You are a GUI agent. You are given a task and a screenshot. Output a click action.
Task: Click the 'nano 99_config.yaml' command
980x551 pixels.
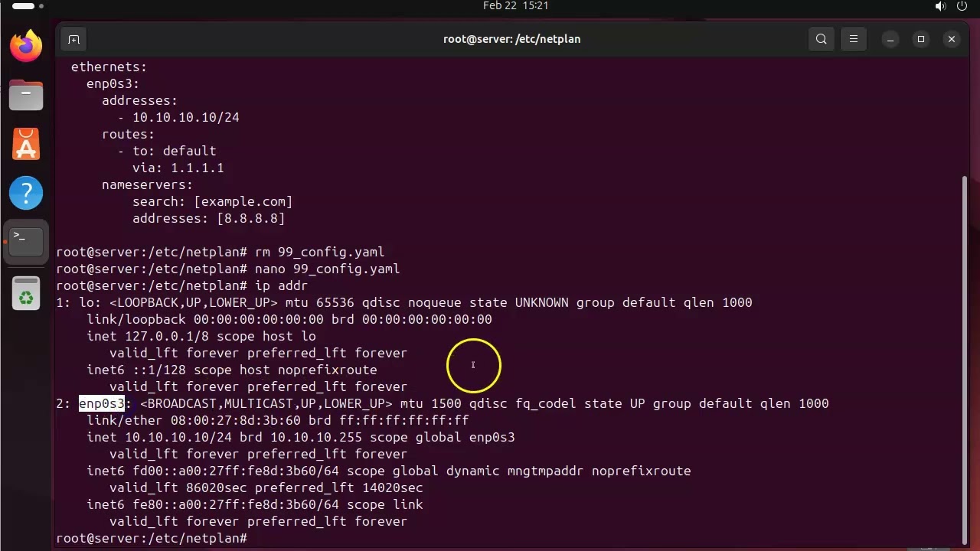[x=327, y=269]
